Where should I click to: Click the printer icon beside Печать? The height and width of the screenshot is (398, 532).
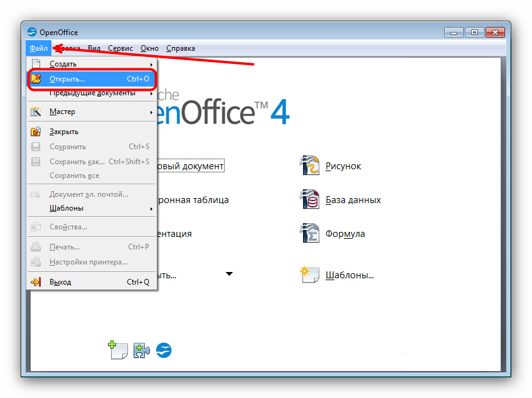36,247
